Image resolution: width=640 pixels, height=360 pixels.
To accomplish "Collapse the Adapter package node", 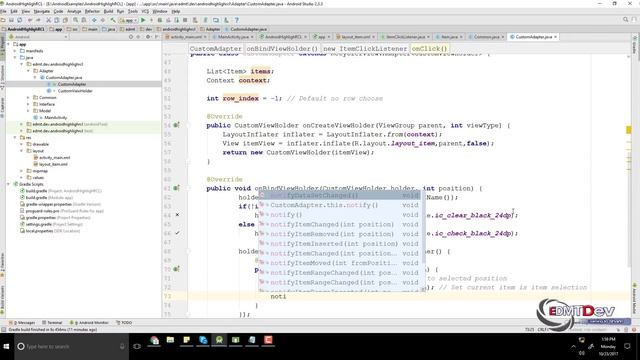I will (x=29, y=71).
